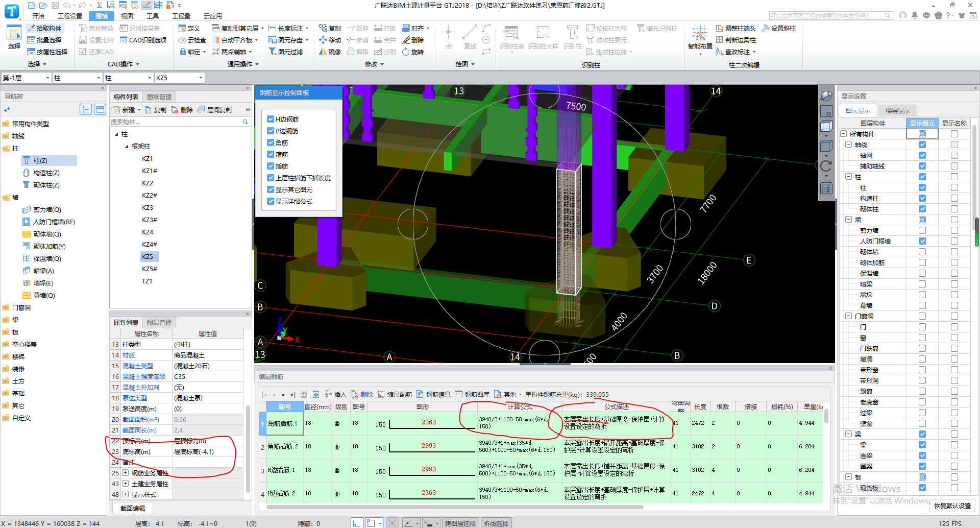980x528 pixels.
Task: Open 钢筋图库 rebar library
Action: point(472,394)
